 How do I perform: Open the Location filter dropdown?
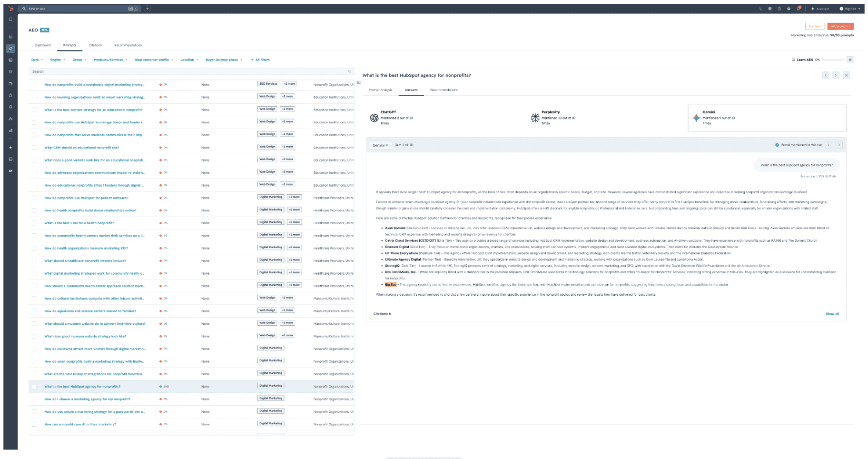[189, 60]
